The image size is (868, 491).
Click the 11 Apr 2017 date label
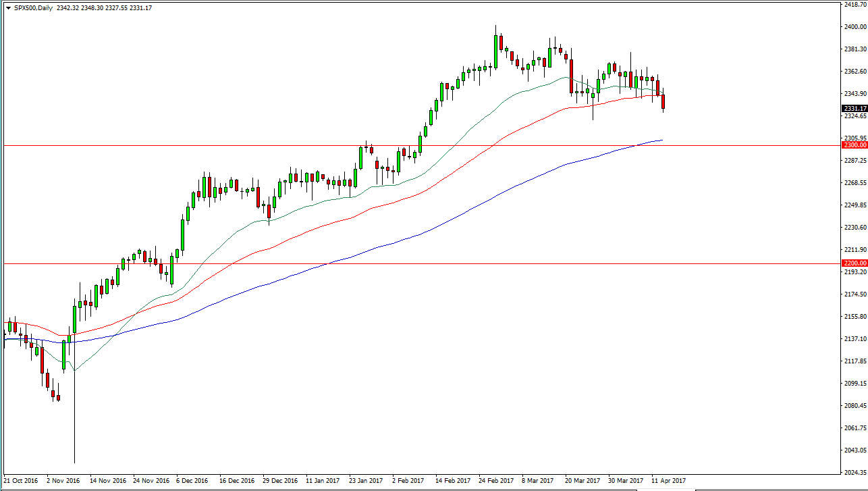(668, 481)
